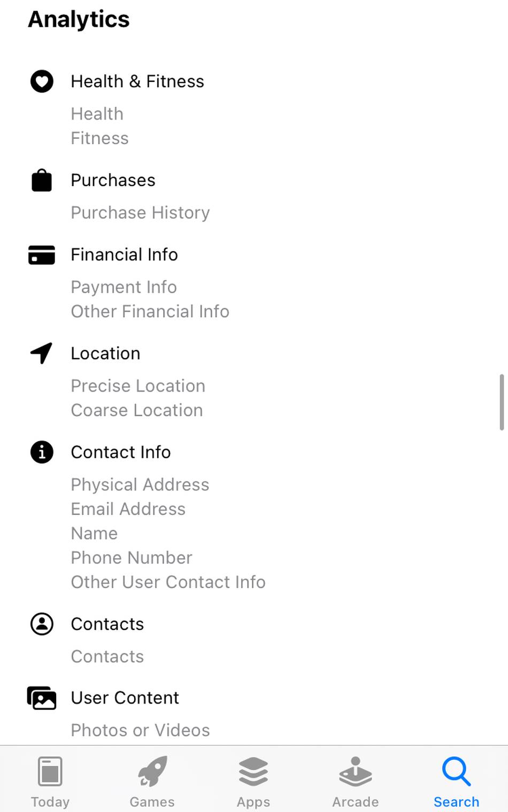Click the Location arrow icon

coord(42,353)
